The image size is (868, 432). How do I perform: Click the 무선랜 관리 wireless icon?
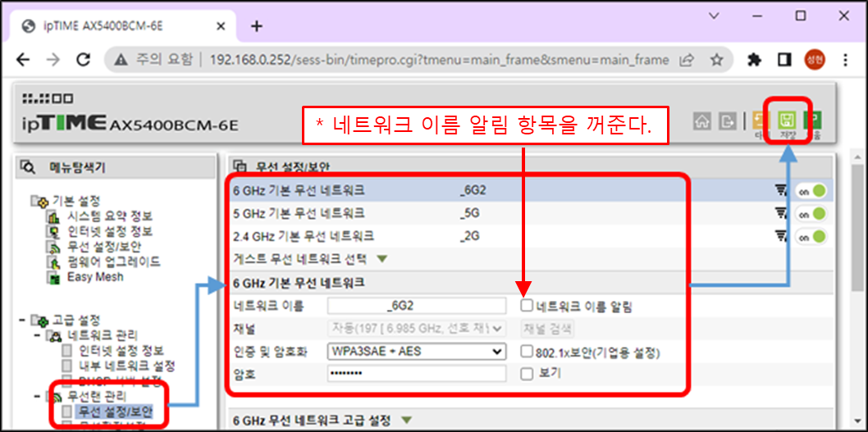pos(55,397)
